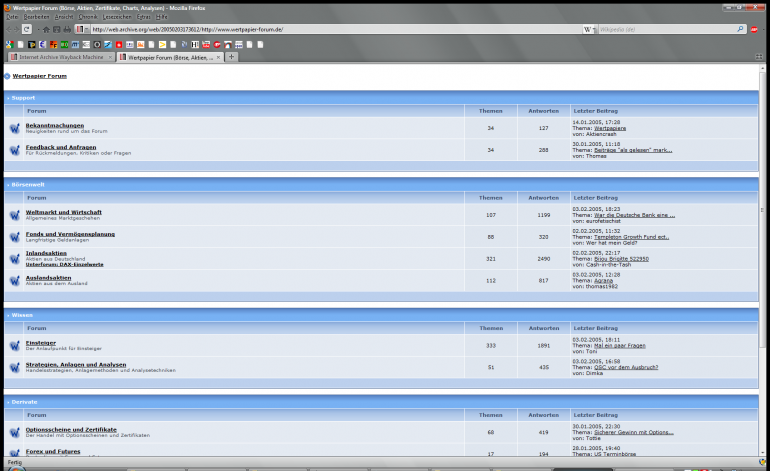
Task: Click the blue globe icon before Wertpapier Forum
Action: point(7,76)
